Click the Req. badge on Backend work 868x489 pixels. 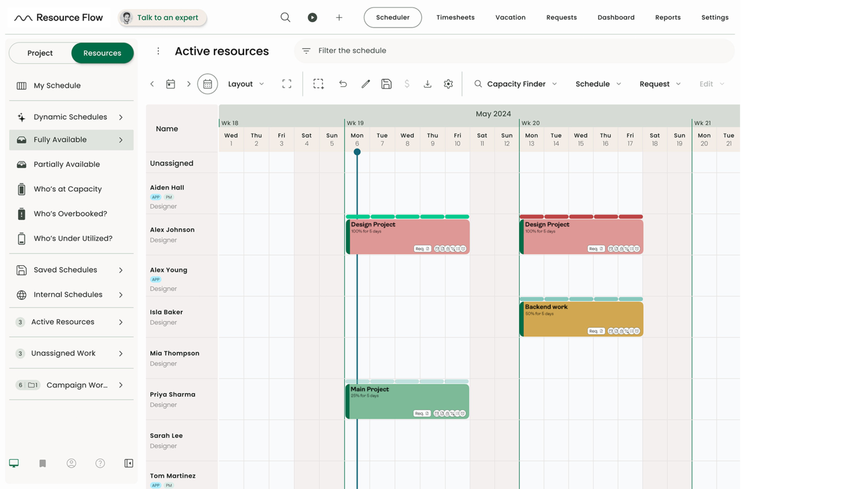[x=596, y=331]
